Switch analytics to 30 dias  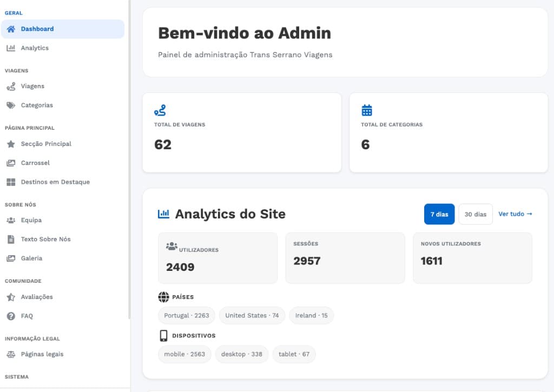pos(476,214)
